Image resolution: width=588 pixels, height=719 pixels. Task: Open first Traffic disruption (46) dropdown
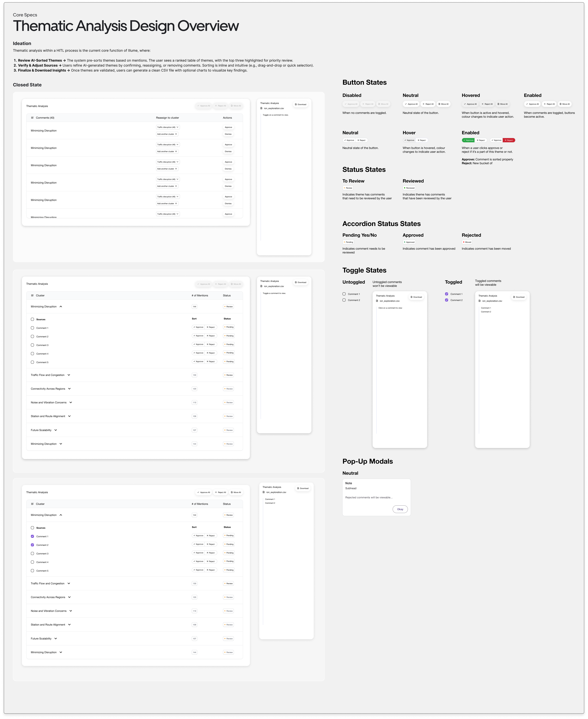click(168, 127)
